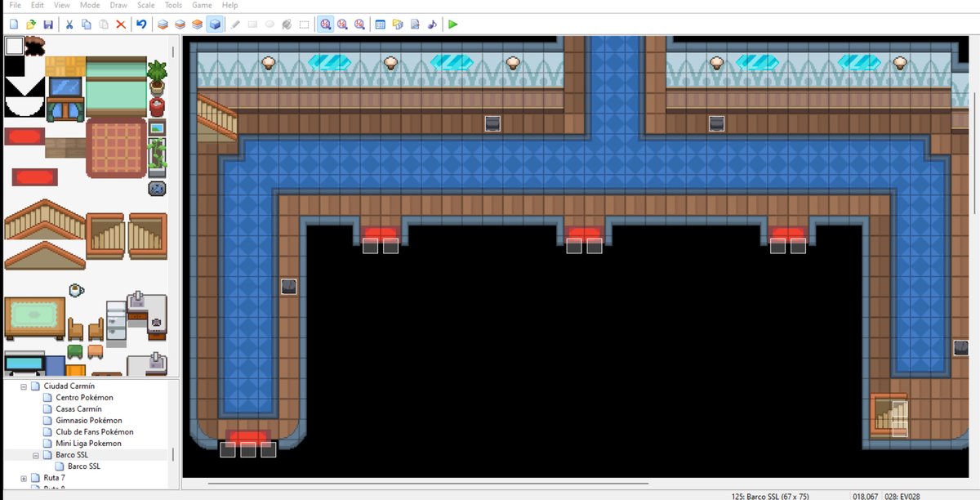Toggle the Events layer mode
Screen dimensions: 980x500
(214, 25)
